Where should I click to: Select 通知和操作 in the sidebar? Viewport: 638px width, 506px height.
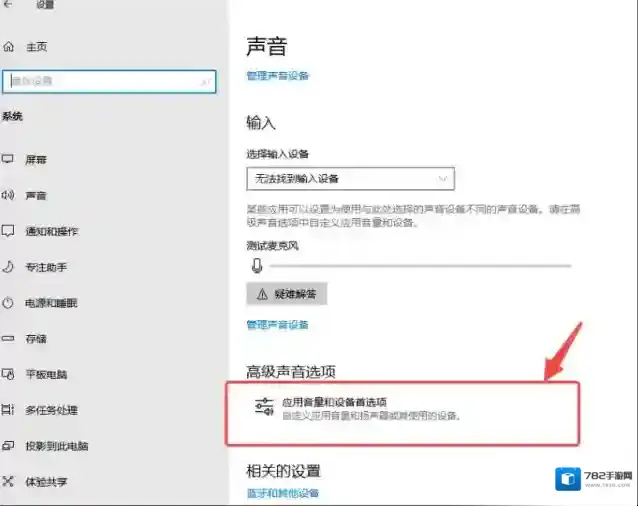pos(51,231)
